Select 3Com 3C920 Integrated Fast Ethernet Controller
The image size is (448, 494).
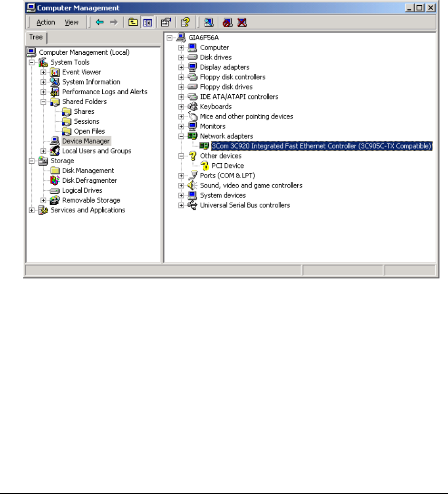pyautogui.click(x=321, y=146)
